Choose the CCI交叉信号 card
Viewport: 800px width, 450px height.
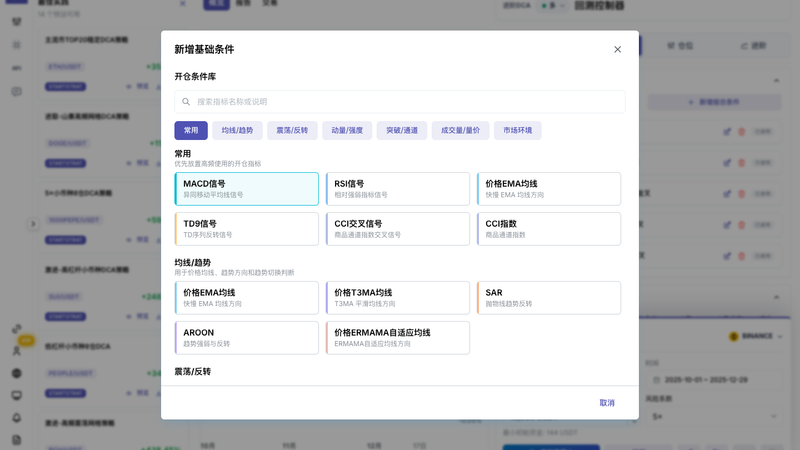click(x=397, y=229)
